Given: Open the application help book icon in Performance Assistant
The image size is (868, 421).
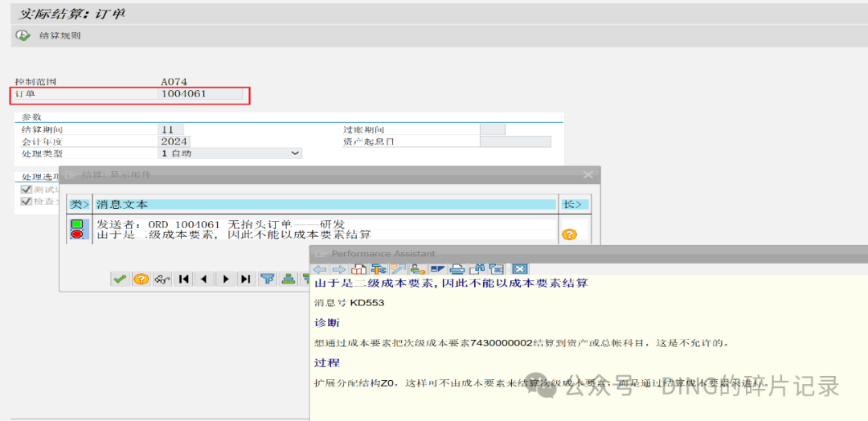Looking at the screenshot, I should tap(358, 269).
